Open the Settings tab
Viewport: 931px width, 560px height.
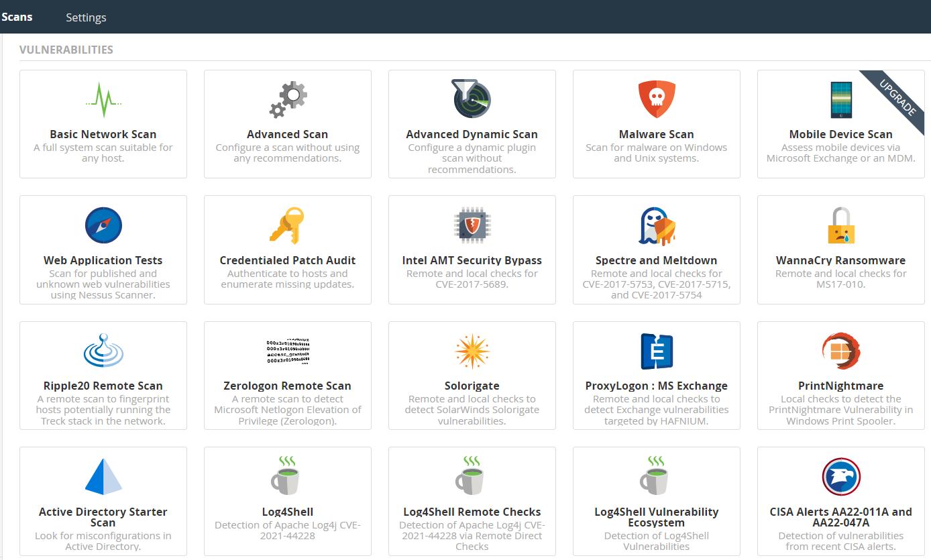coord(86,17)
